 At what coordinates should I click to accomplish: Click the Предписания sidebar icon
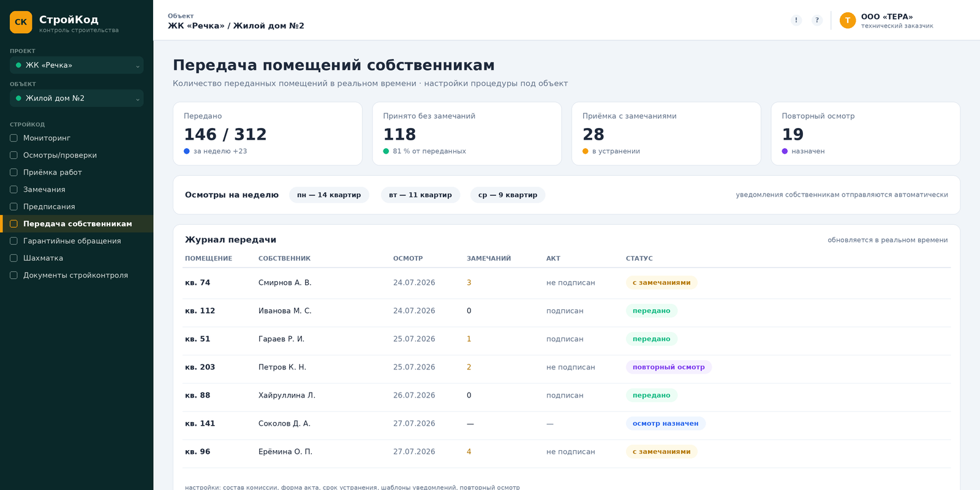pyautogui.click(x=13, y=206)
